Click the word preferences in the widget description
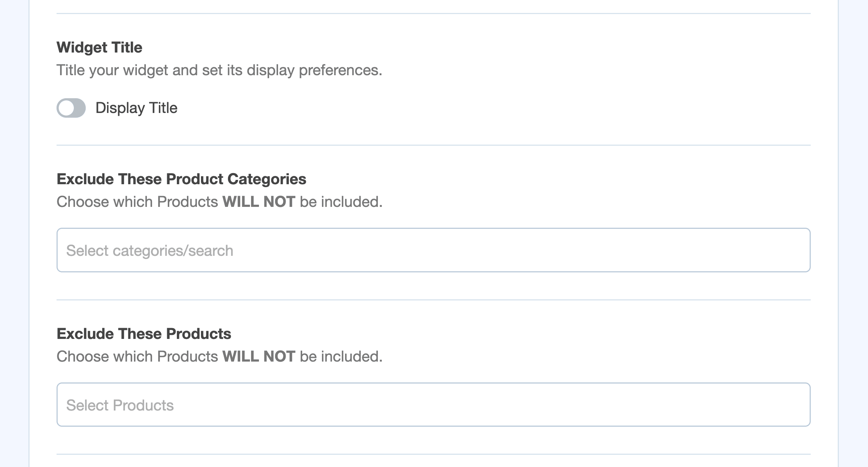The height and width of the screenshot is (467, 868). coord(340,70)
